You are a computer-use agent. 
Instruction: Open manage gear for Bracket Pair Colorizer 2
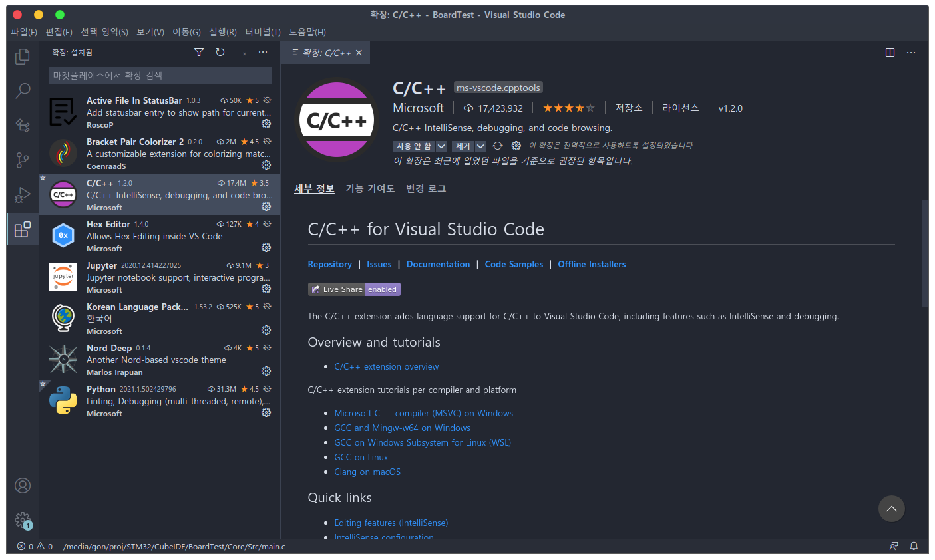pos(266,165)
